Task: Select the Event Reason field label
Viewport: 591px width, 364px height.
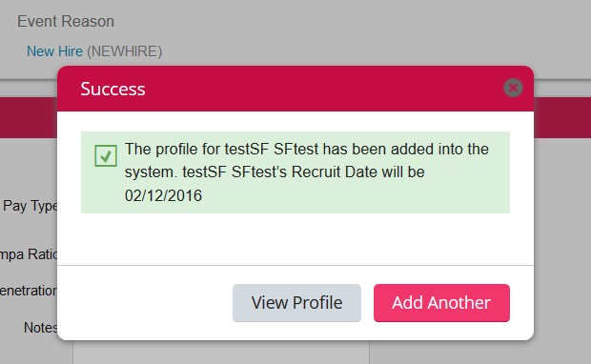Action: click(x=66, y=22)
